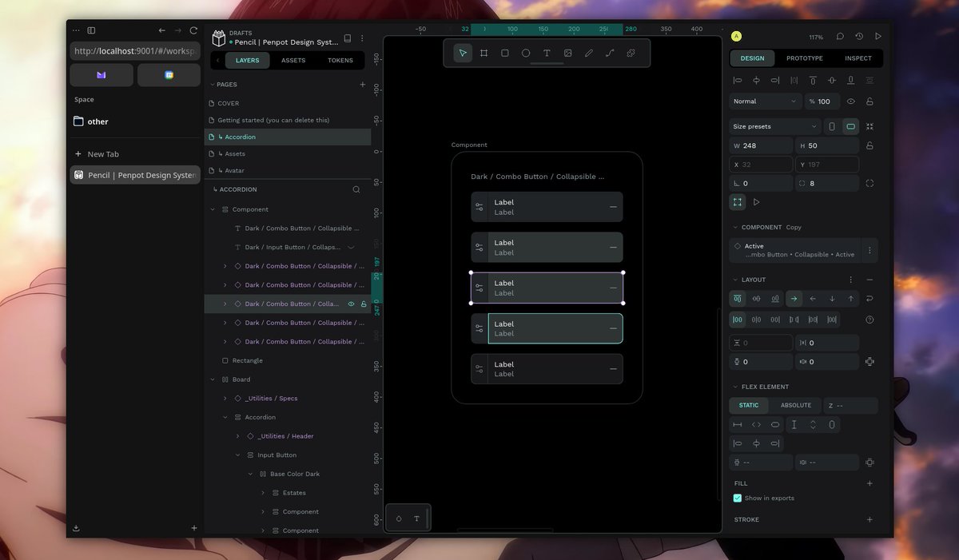Go back in browser history
This screenshot has width=959, height=560.
tap(162, 30)
